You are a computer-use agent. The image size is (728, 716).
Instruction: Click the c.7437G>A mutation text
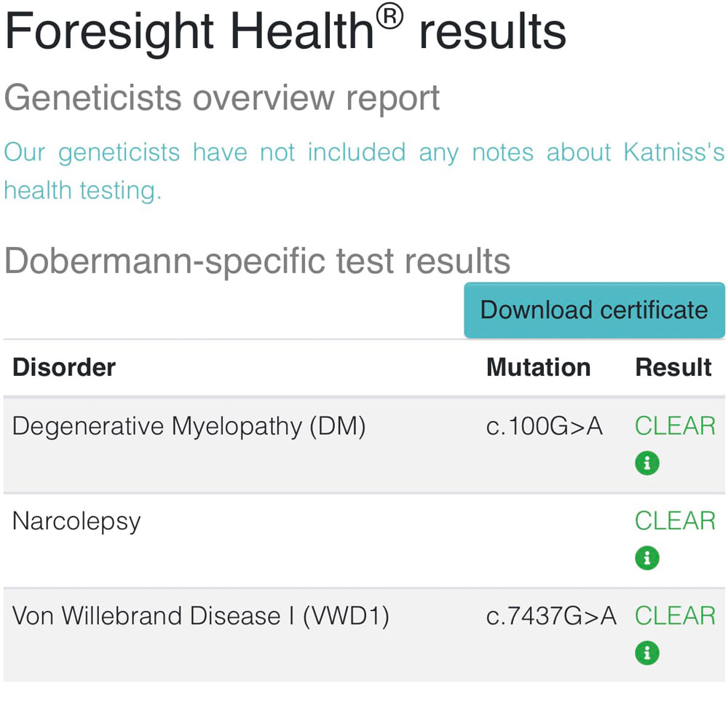pyautogui.click(x=551, y=616)
